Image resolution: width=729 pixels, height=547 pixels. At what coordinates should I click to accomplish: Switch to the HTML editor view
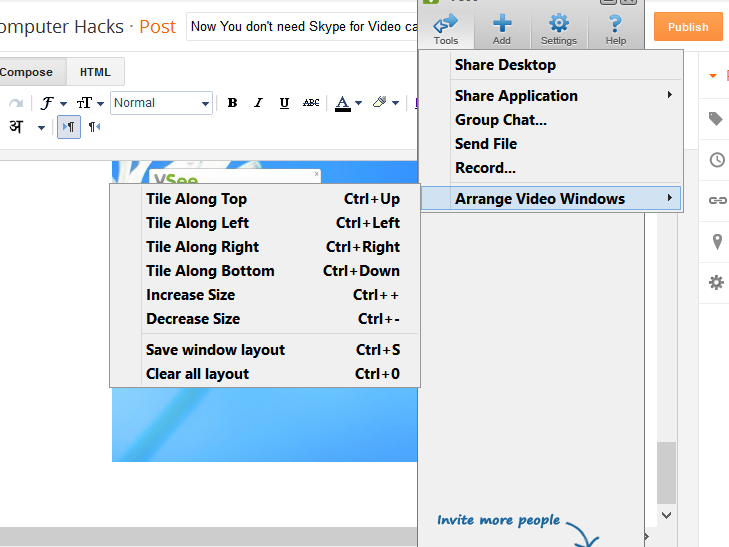95,72
